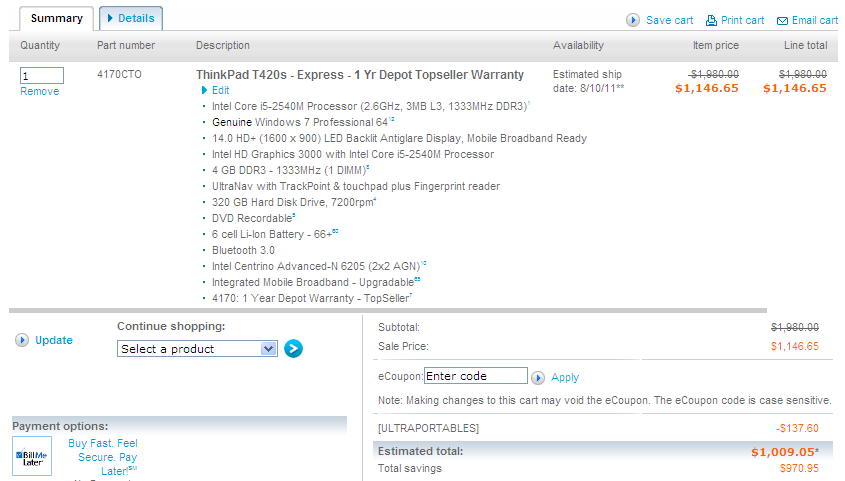Click the 320 GB Hard Disk Drive line
Image resolution: width=845 pixels, height=481 pixels.
(x=294, y=203)
